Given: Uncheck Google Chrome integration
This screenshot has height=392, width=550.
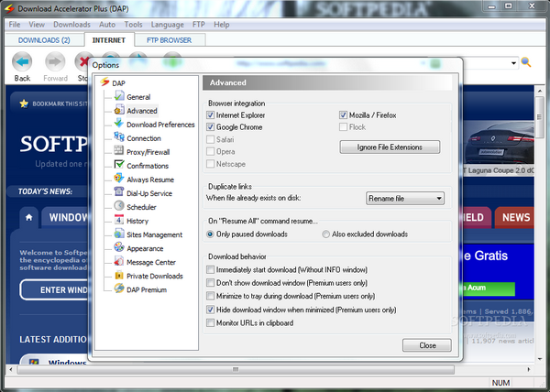Looking at the screenshot, I should coord(211,126).
